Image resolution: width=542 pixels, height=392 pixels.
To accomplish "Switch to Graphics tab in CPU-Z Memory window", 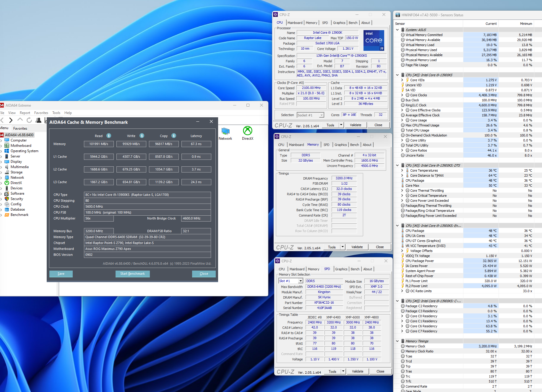I will coord(340,145).
